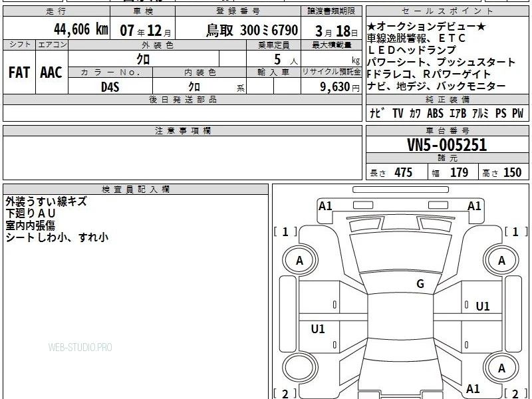Screen dimensions: 532x399
Task: Select クロ under the 内装色 header
Action: coord(194,87)
